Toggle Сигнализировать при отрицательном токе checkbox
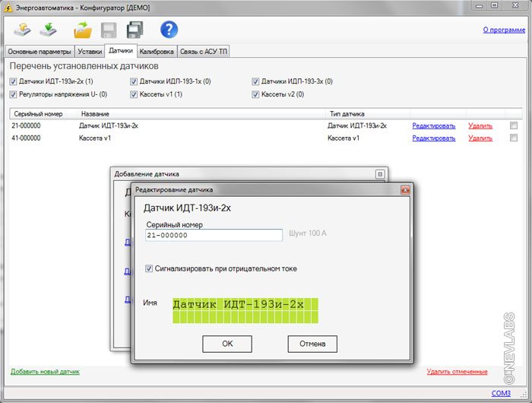This screenshot has height=403, width=532. [149, 268]
